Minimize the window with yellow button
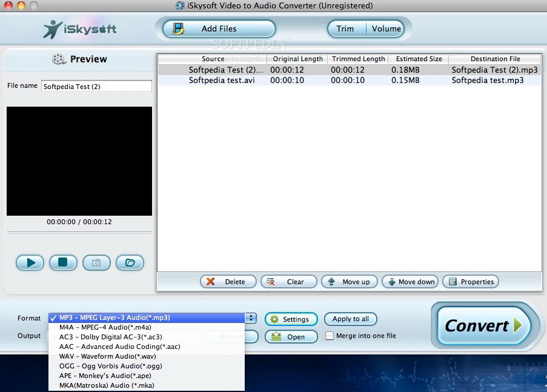Viewport: 547px width, 392px height. point(21,5)
